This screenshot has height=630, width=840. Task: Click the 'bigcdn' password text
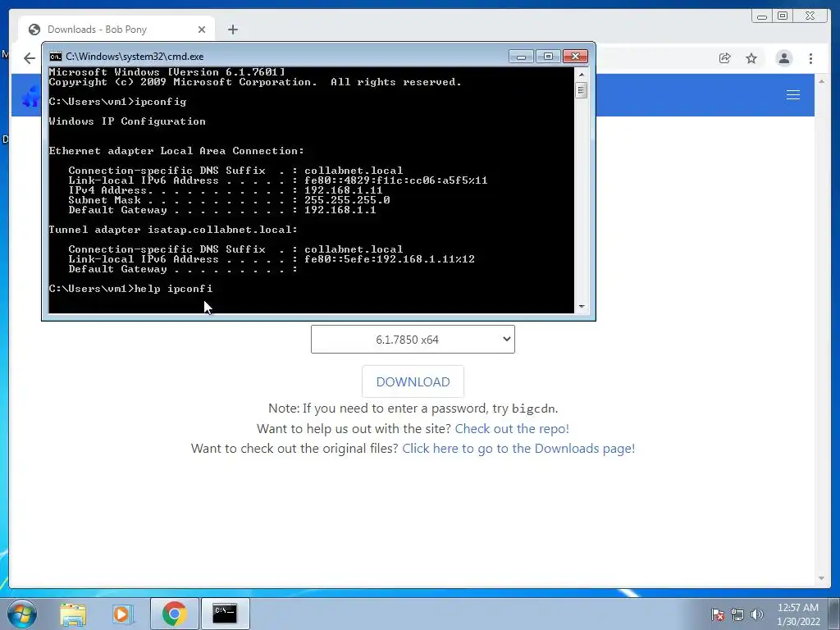click(x=533, y=409)
